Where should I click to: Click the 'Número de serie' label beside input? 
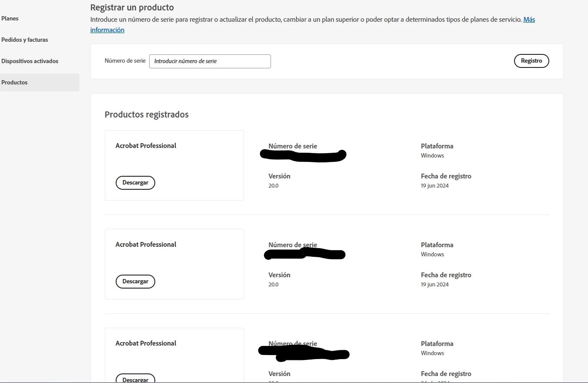(x=125, y=61)
